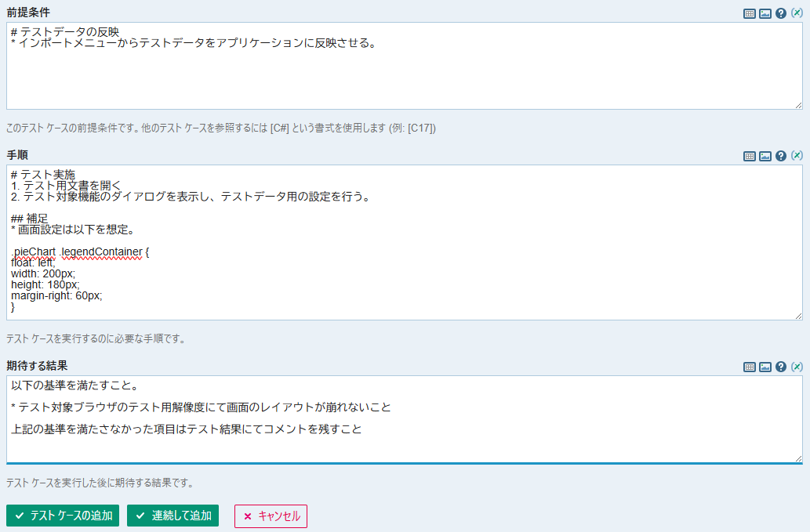Screen dimensions: 810x532
Task: Click the resize handle of the 前提条件 text area
Action: [798, 105]
